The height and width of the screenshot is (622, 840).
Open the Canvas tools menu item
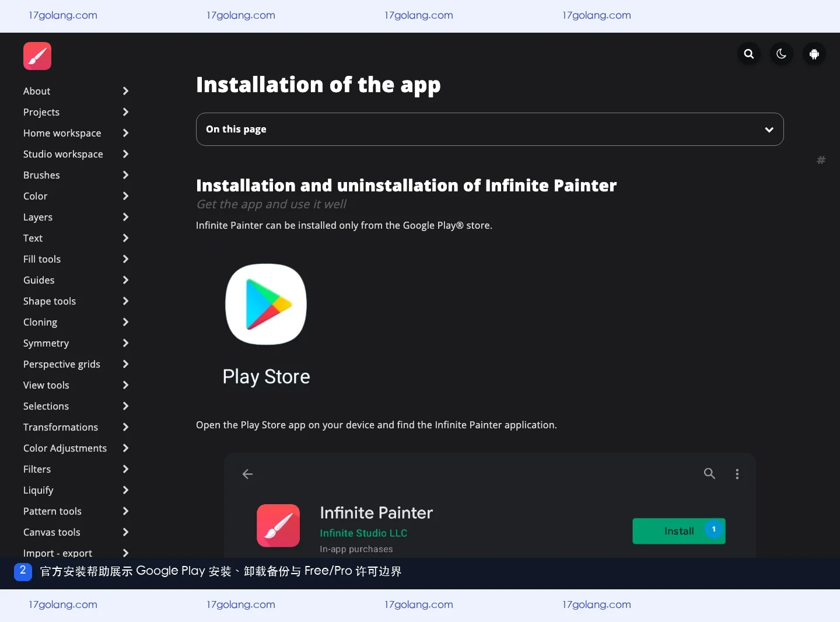click(x=52, y=532)
